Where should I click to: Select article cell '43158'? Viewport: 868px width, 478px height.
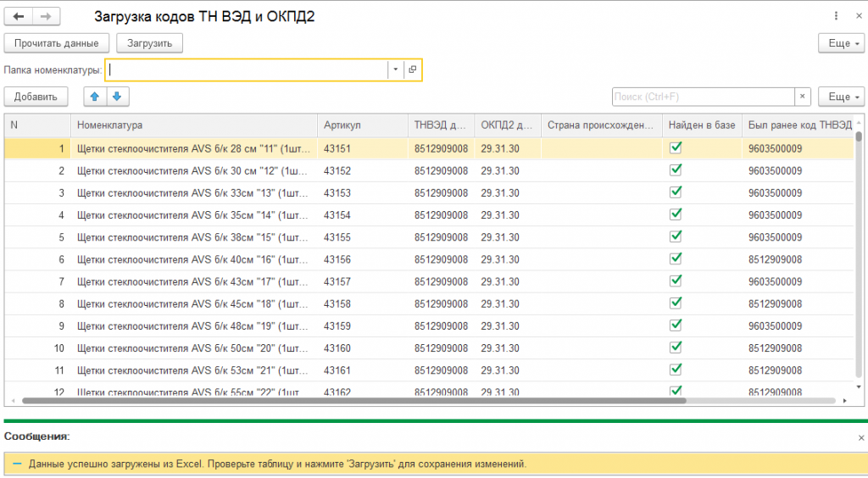[363, 303]
